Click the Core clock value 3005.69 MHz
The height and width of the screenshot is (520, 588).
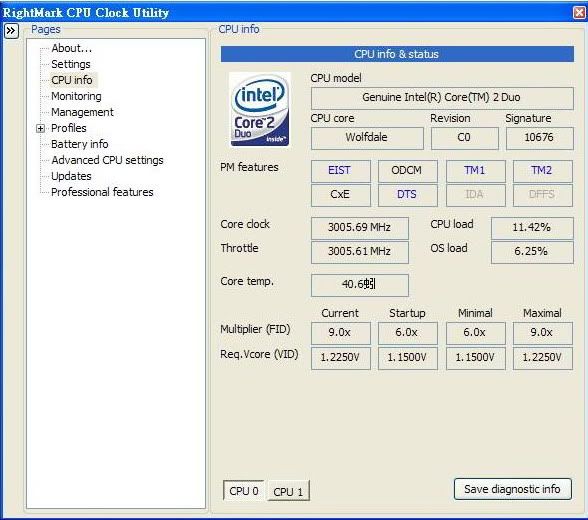coord(359,228)
